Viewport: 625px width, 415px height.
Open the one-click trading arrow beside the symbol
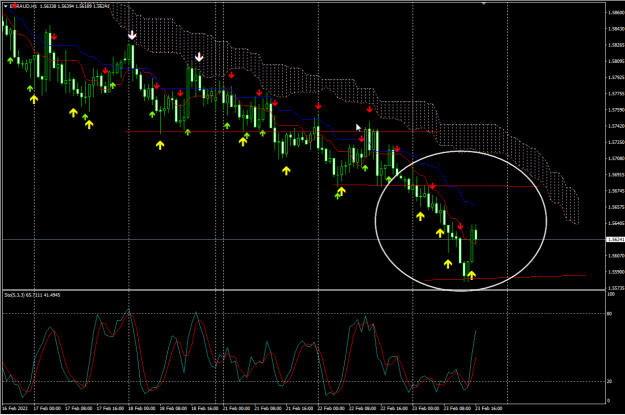6,6
